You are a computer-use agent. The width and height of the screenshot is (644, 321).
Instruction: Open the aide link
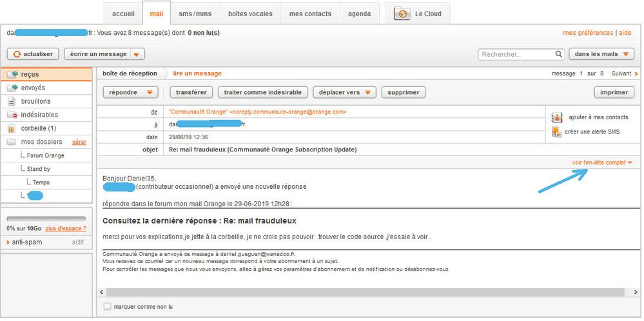[625, 33]
